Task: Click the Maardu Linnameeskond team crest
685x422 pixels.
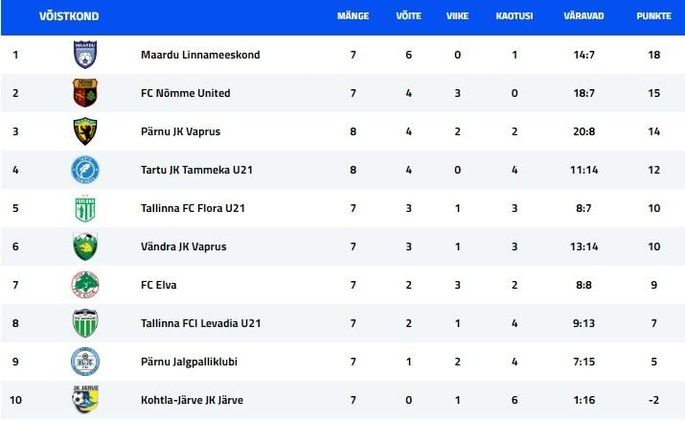Action: coord(85,55)
